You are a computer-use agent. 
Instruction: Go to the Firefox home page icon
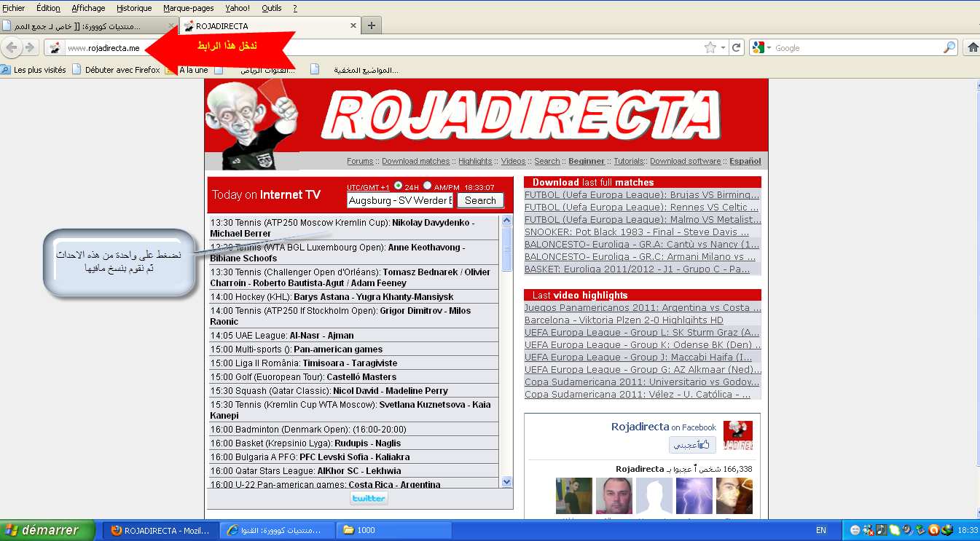[x=972, y=47]
